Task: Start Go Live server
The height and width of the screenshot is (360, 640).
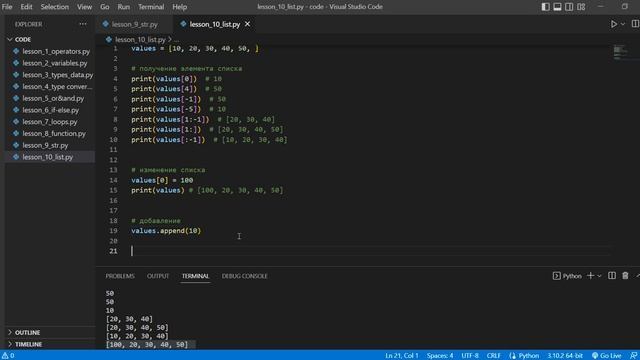Action: tap(607, 356)
